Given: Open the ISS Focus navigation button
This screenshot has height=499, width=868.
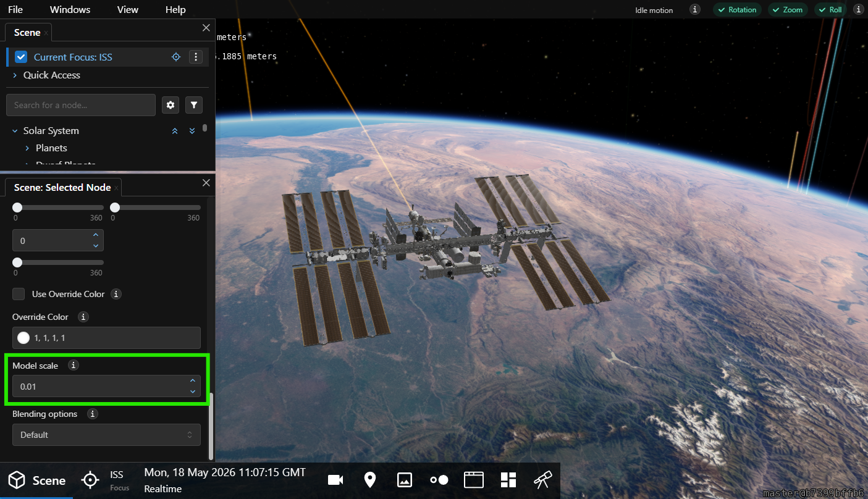Looking at the screenshot, I should click(106, 480).
